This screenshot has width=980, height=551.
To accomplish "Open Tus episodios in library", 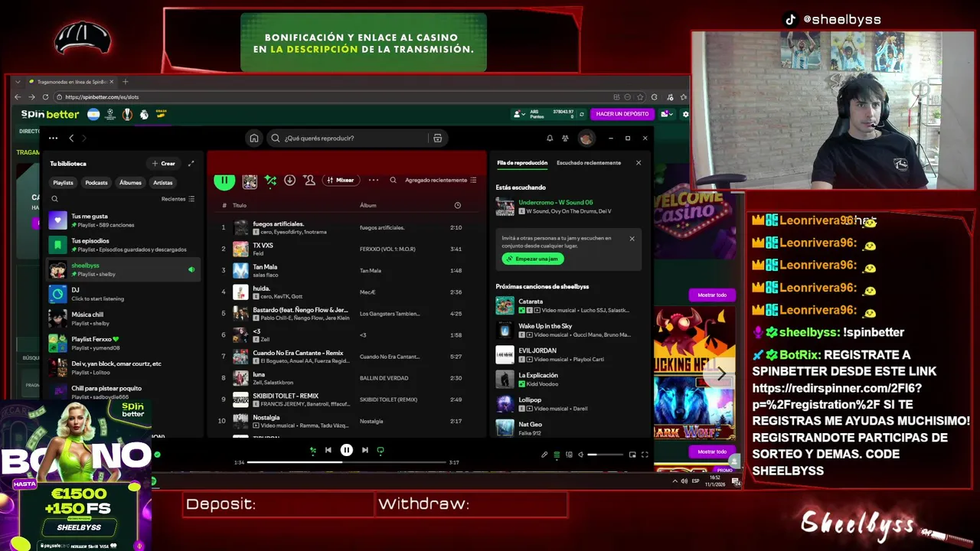I will click(122, 245).
